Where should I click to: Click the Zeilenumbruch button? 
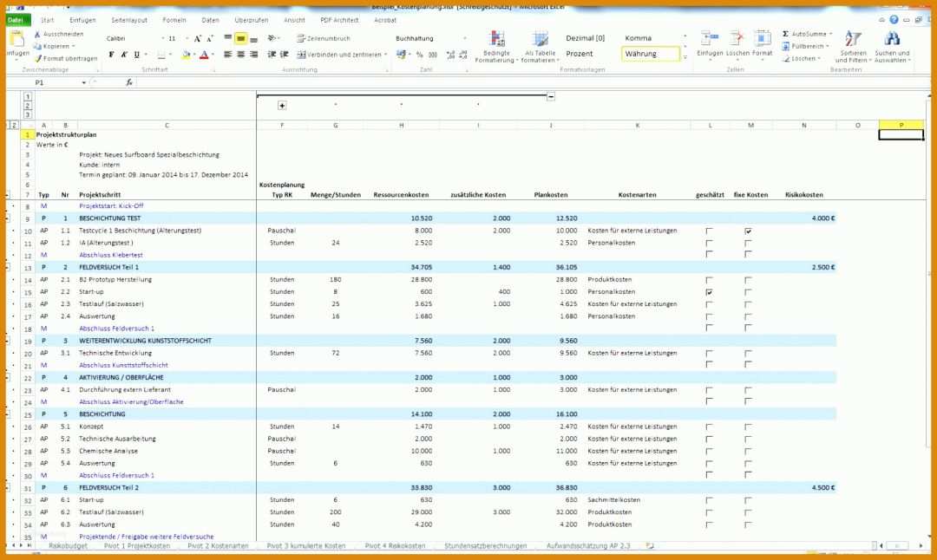(324, 38)
